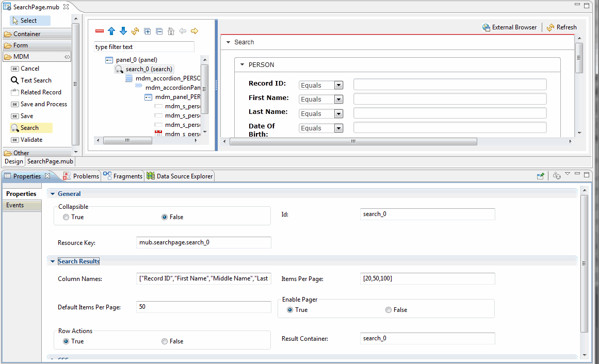599x364 pixels.
Task: Click the red remove element icon
Action: pyautogui.click(x=100, y=31)
